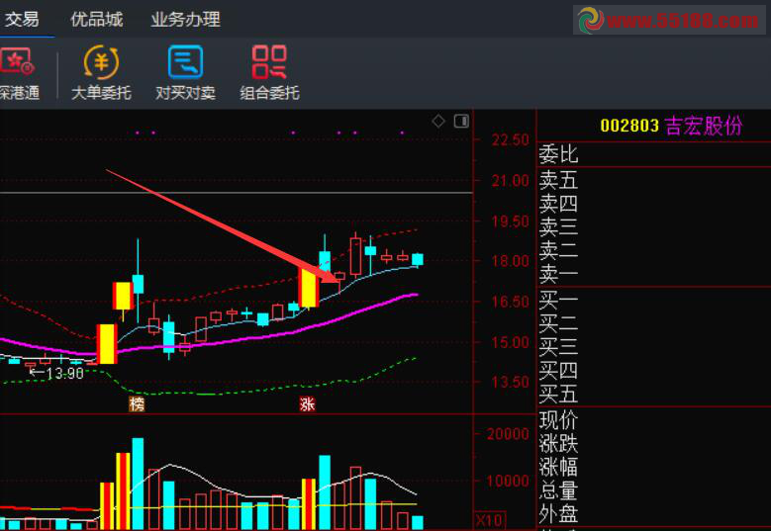Click the diamond icon above the chart
The image size is (771, 532).
pyautogui.click(x=438, y=121)
